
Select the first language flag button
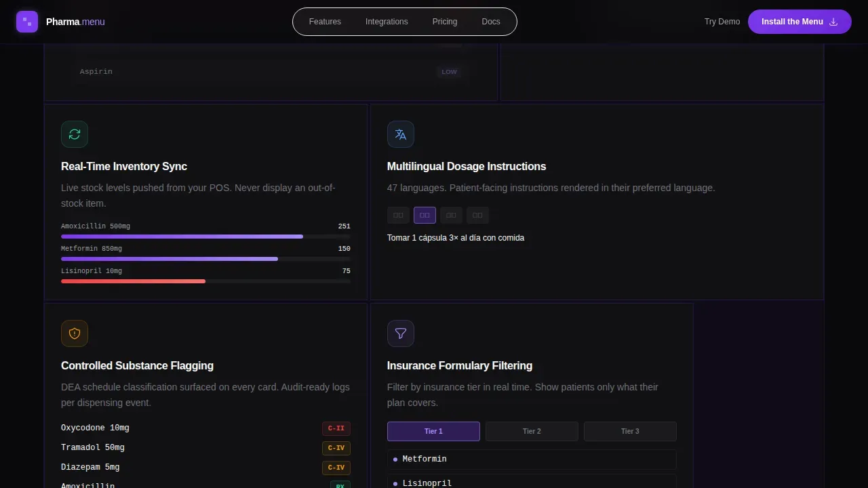pos(398,216)
